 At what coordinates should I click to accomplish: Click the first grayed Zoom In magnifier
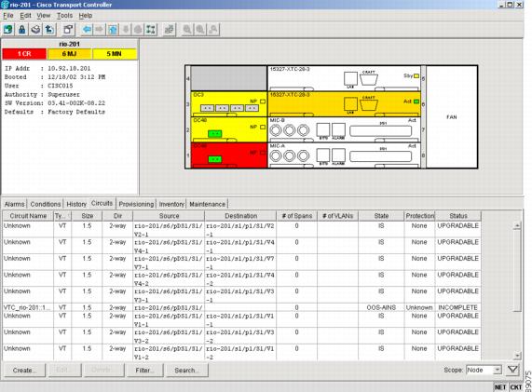coord(187,30)
